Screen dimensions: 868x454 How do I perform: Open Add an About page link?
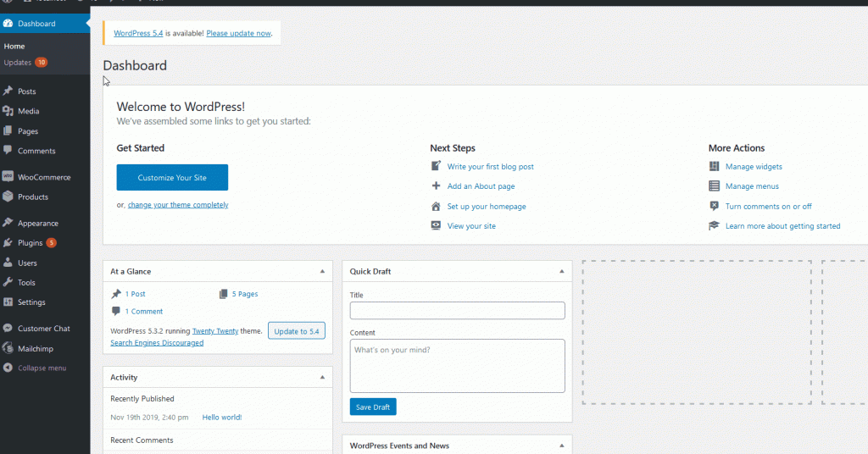[x=481, y=186]
